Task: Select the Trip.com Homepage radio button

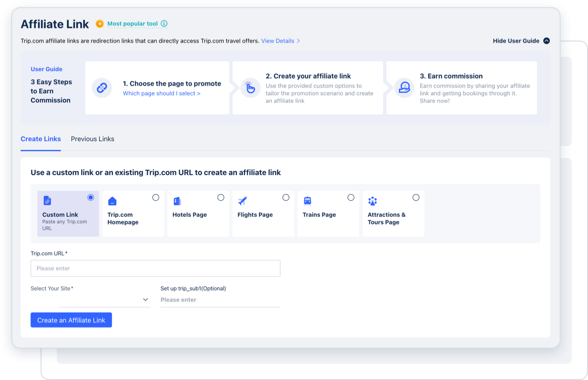Action: coord(156,198)
